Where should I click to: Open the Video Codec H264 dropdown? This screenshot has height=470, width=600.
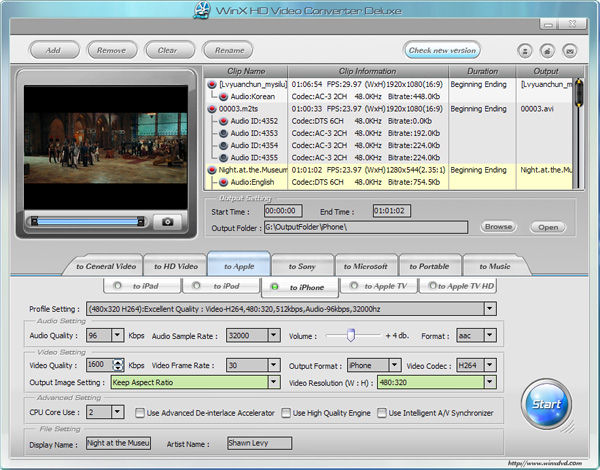[x=490, y=365]
